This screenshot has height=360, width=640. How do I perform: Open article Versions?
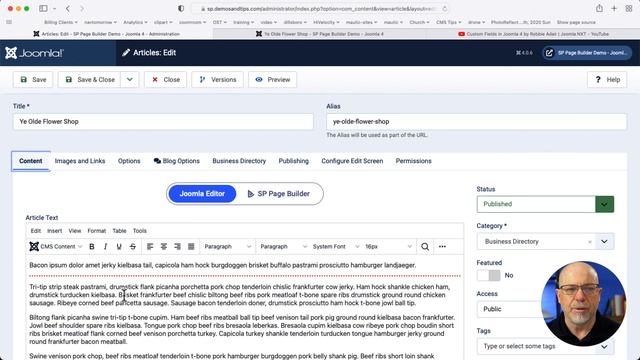[218, 80]
